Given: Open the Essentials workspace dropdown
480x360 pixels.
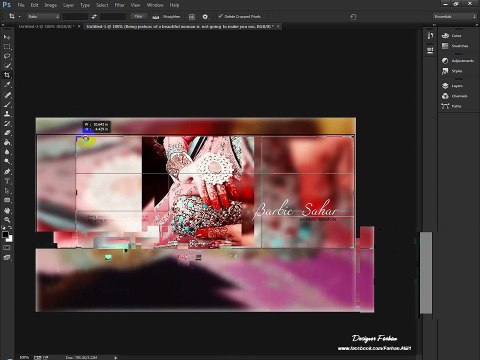Looking at the screenshot, I should point(455,16).
